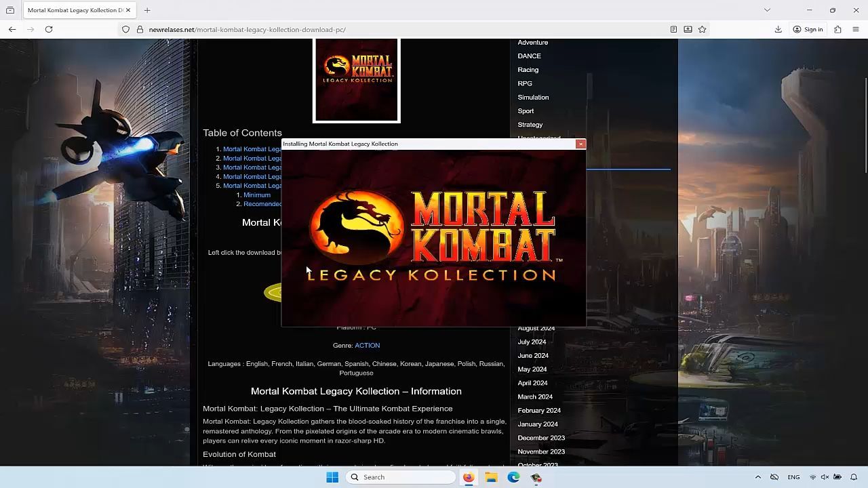
Task: Open the March 2024 archive link
Action: tap(535, 396)
